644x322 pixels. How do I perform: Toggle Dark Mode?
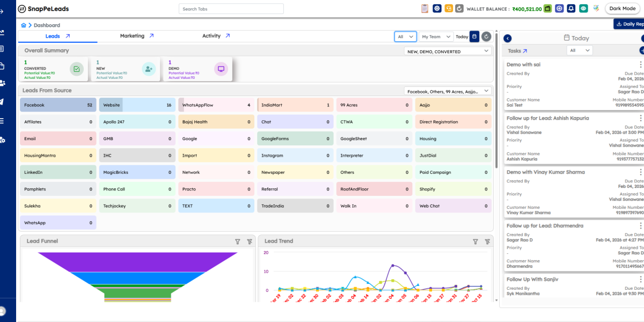pyautogui.click(x=622, y=9)
